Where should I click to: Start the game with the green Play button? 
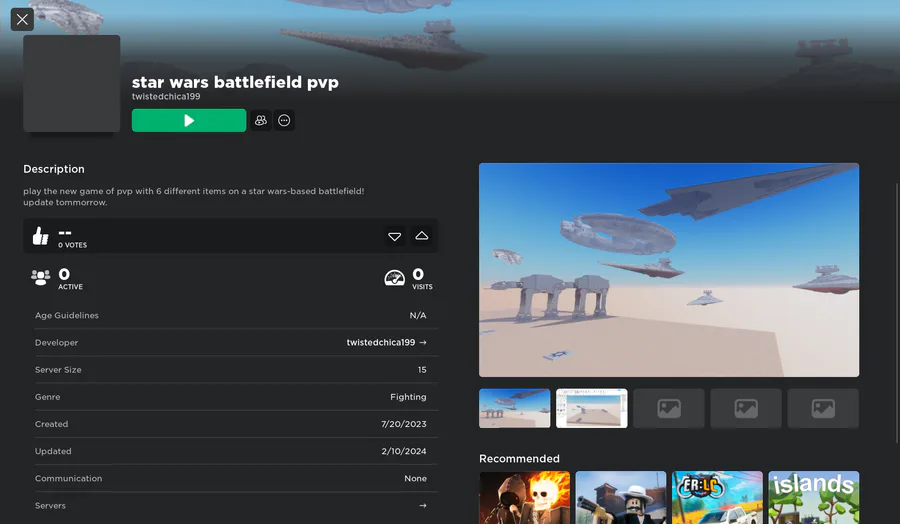tap(189, 121)
